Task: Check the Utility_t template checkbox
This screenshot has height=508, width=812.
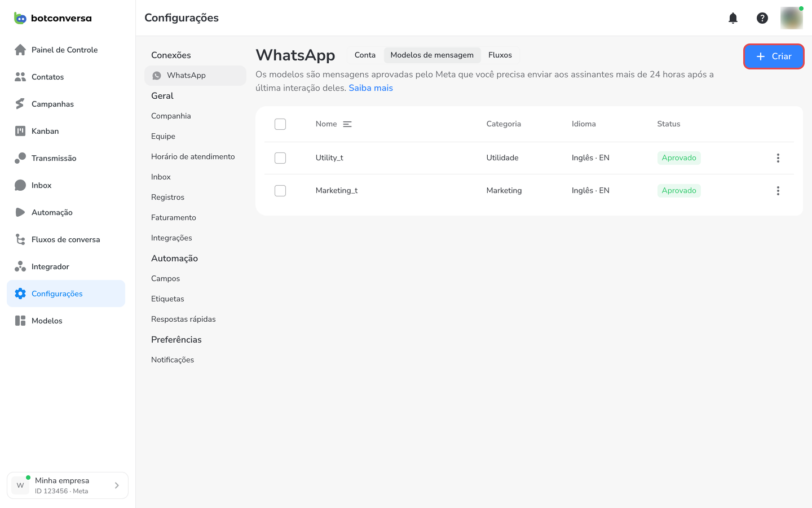Action: point(280,158)
